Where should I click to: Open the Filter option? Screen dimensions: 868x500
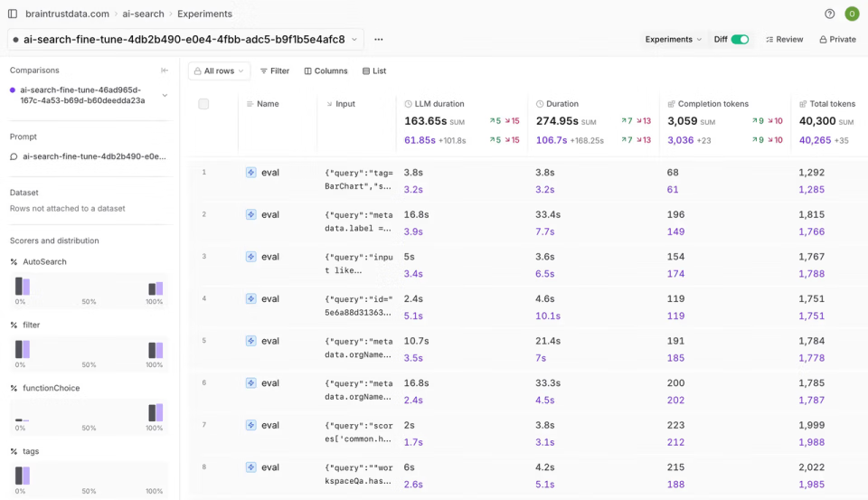click(x=274, y=71)
